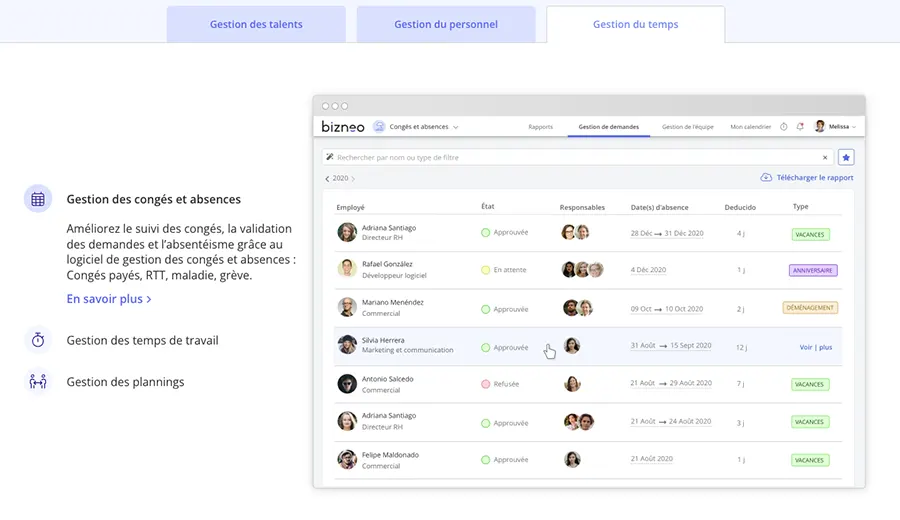The height and width of the screenshot is (520, 900).
Task: Select the Gestion des congés et absences heading
Action: [x=153, y=199]
